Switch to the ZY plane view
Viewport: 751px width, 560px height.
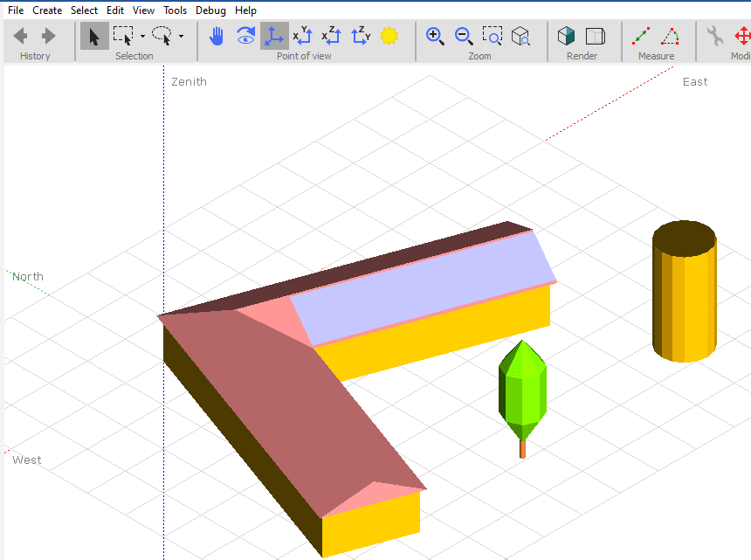[360, 36]
